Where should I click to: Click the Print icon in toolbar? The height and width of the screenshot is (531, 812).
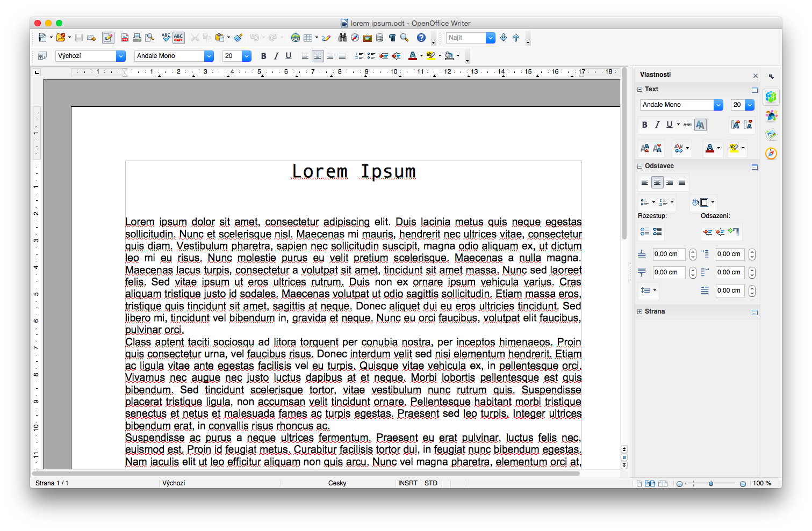click(137, 38)
